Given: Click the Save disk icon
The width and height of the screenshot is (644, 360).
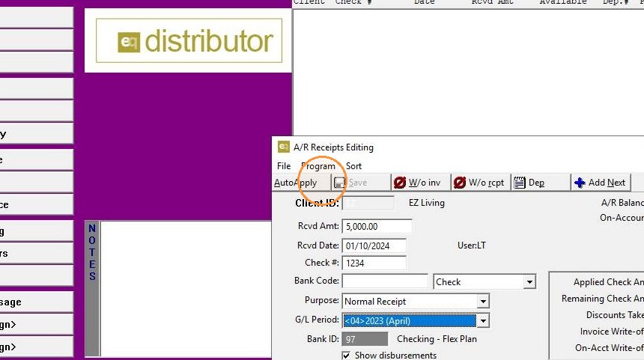Looking at the screenshot, I should click(339, 183).
